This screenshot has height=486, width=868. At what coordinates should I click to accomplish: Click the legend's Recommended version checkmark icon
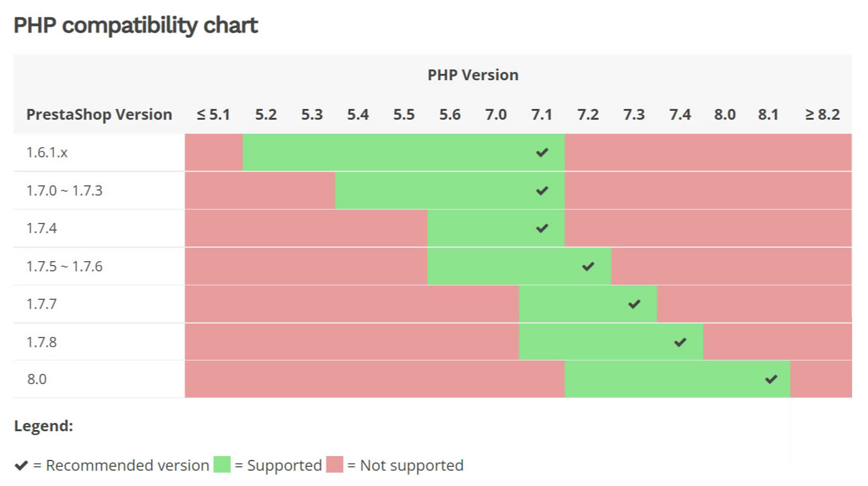[x=21, y=466]
